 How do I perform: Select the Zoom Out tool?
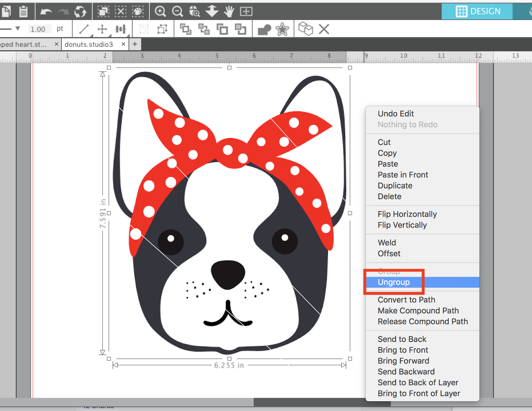178,11
